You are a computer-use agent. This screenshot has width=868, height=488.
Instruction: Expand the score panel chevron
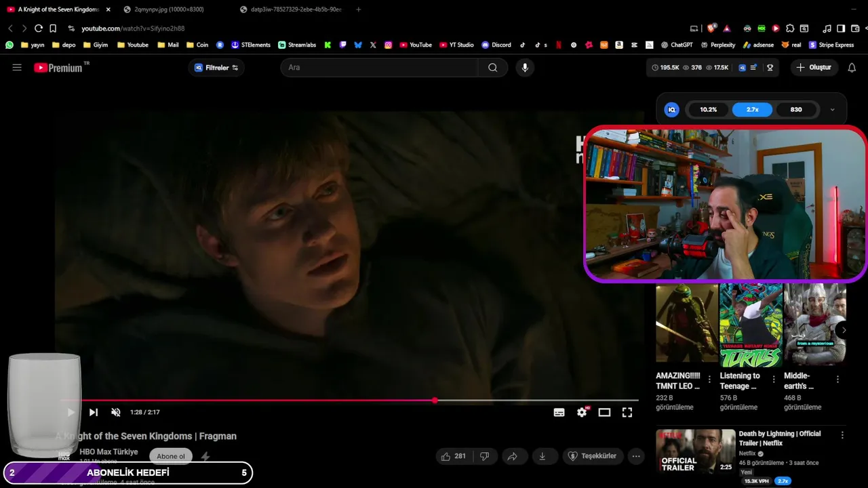point(832,110)
